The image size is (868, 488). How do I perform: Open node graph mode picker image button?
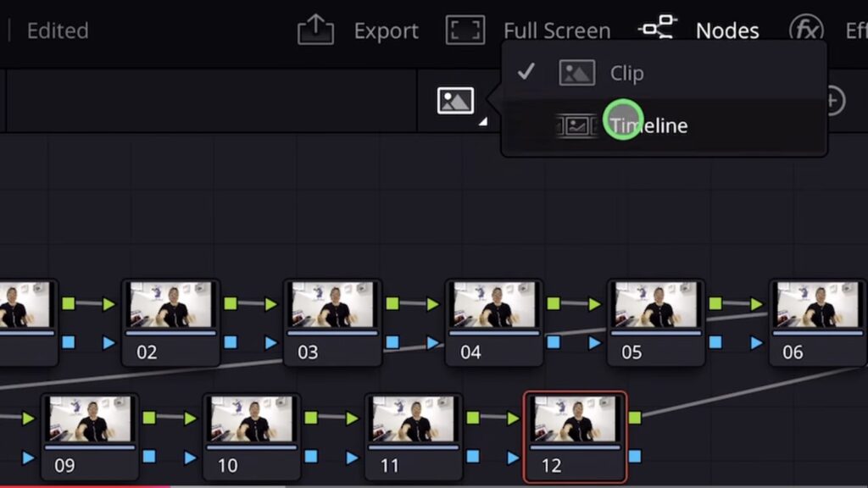(x=455, y=101)
